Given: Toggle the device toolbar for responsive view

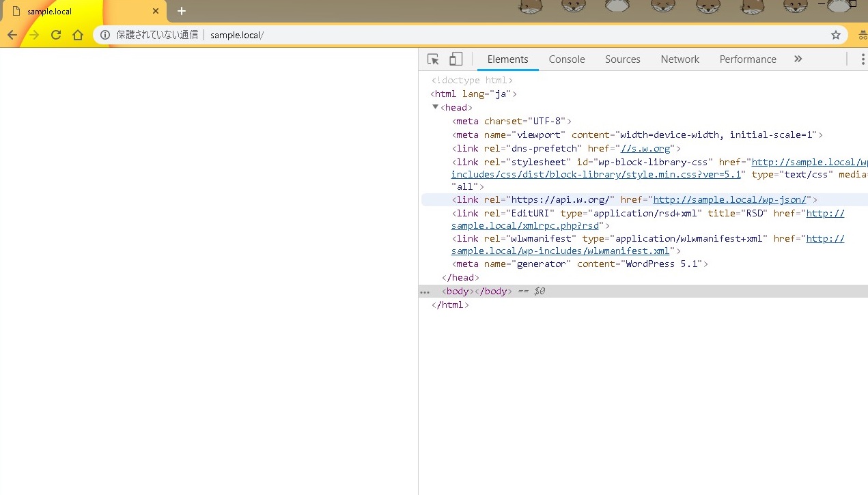Looking at the screenshot, I should pyautogui.click(x=456, y=59).
